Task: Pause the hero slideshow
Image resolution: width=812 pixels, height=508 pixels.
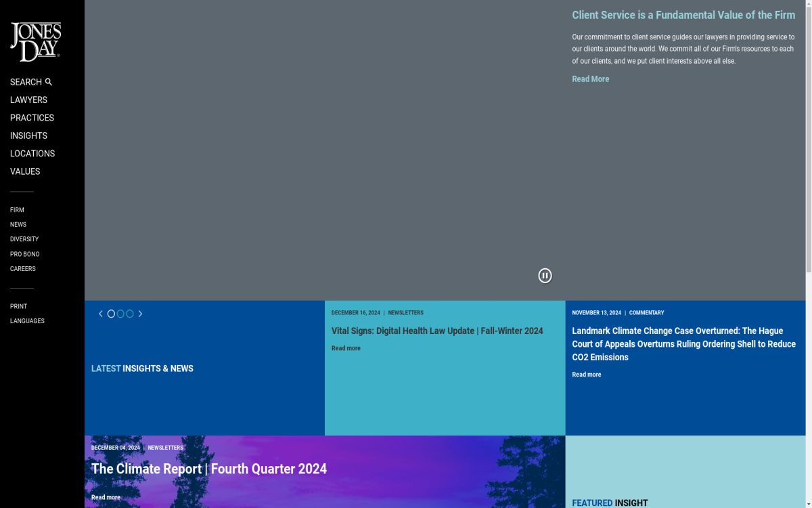Action: (545, 276)
